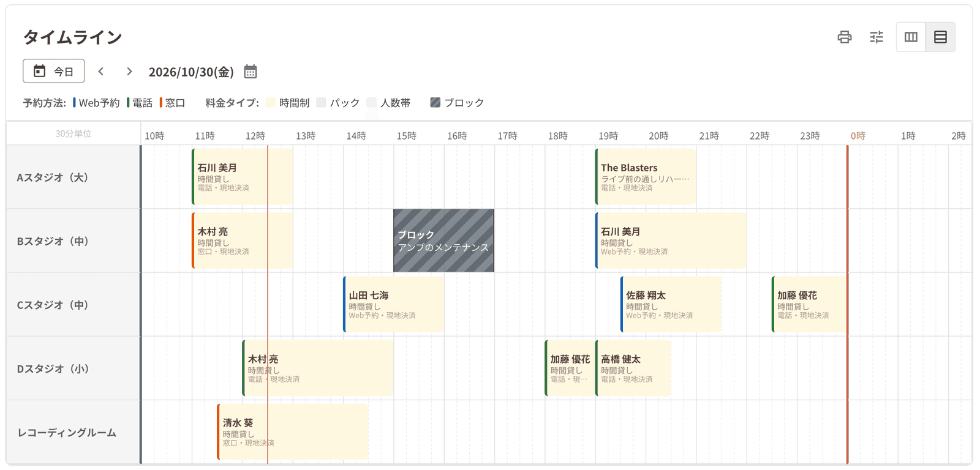This screenshot has height=470, width=980.
Task: Click the 15時 time header
Action: tap(406, 136)
